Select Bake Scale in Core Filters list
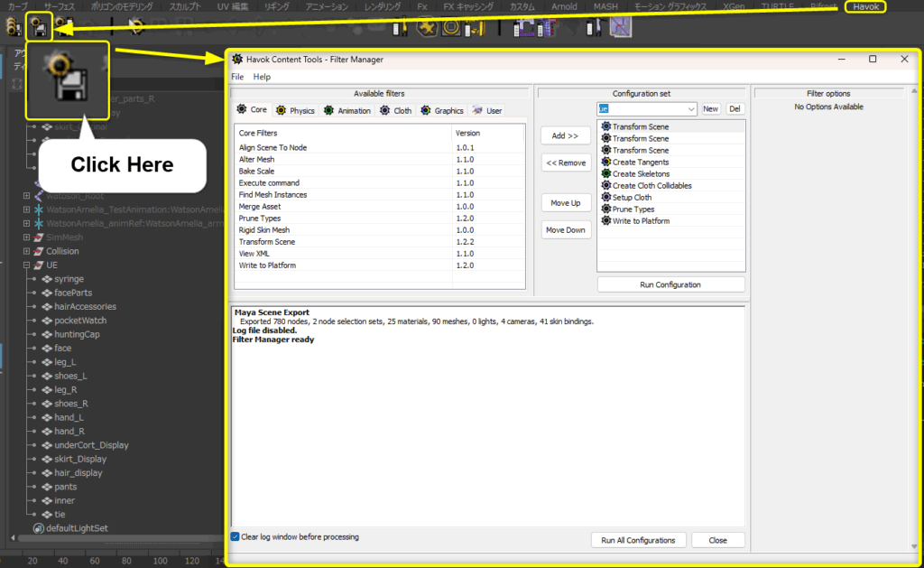The width and height of the screenshot is (924, 568). [259, 171]
